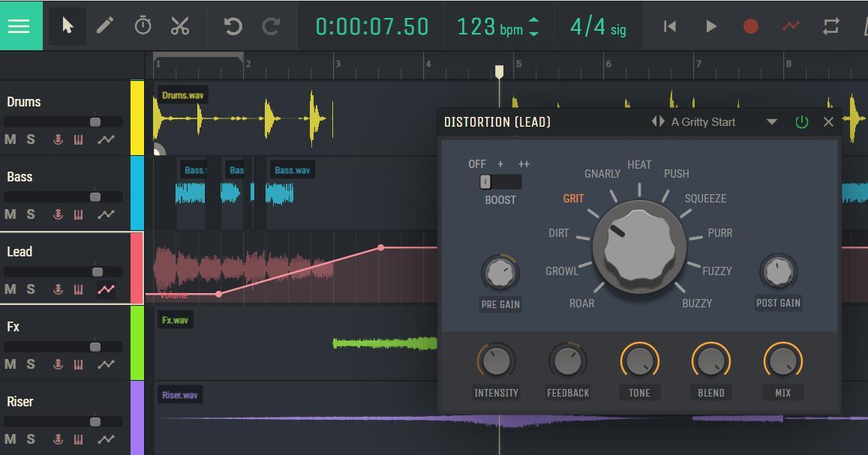Click the Drums track volume slider
868x455 pixels.
tap(63, 121)
